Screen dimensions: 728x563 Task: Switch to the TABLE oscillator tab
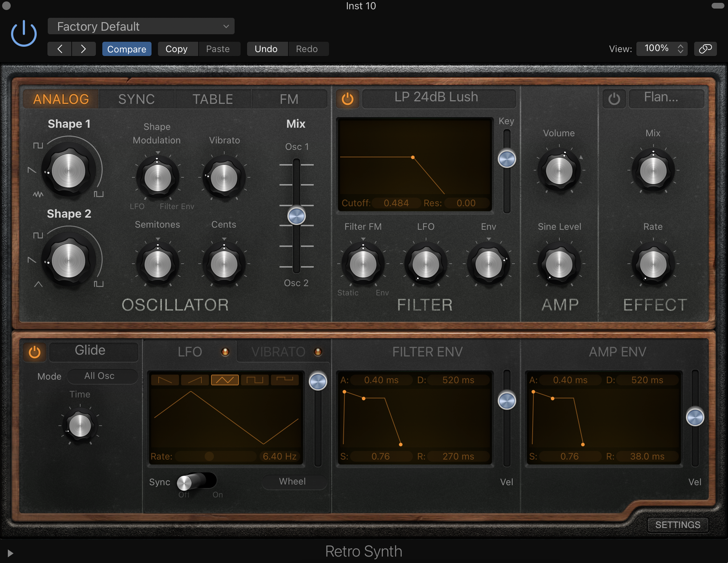pyautogui.click(x=212, y=99)
